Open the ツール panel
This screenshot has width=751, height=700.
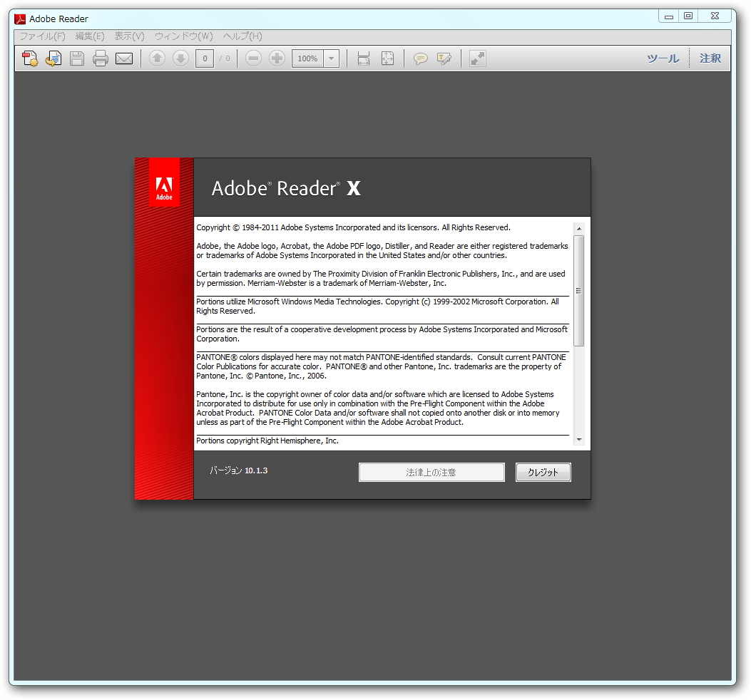[662, 58]
